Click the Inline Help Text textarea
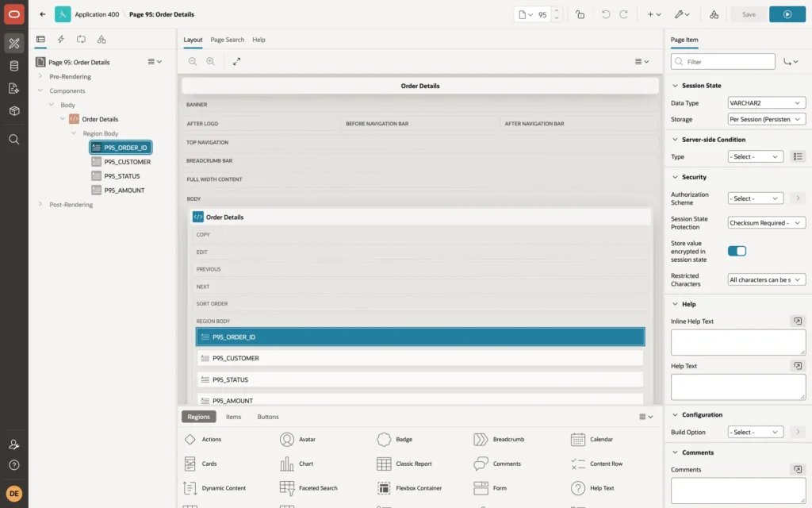The image size is (812, 508). pyautogui.click(x=738, y=343)
